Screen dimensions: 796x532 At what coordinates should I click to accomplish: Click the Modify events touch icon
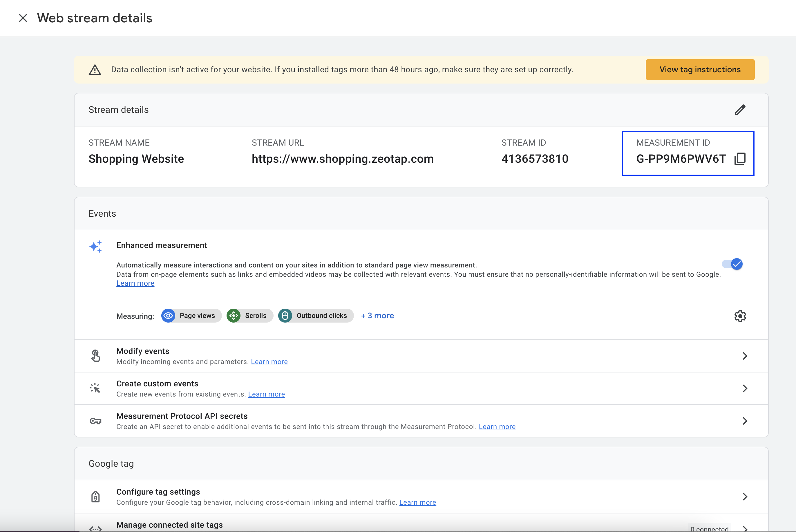(x=96, y=356)
